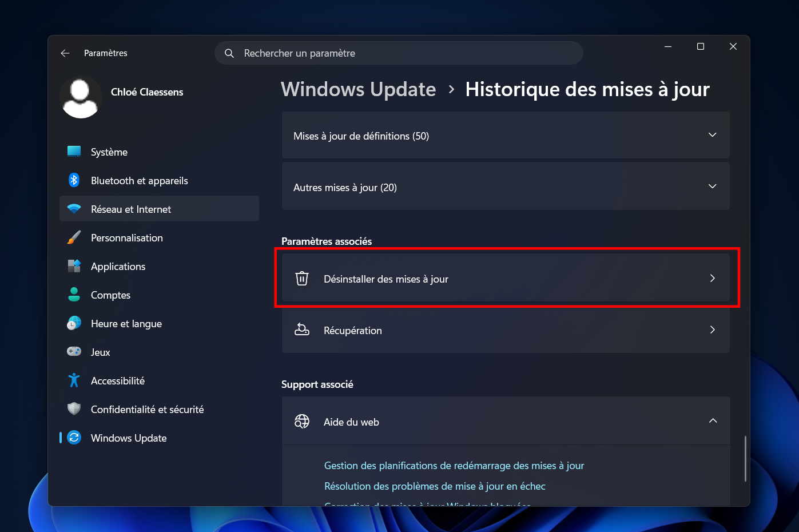Click the Rechercher un paramètre field
The height and width of the screenshot is (532, 799).
click(x=399, y=53)
